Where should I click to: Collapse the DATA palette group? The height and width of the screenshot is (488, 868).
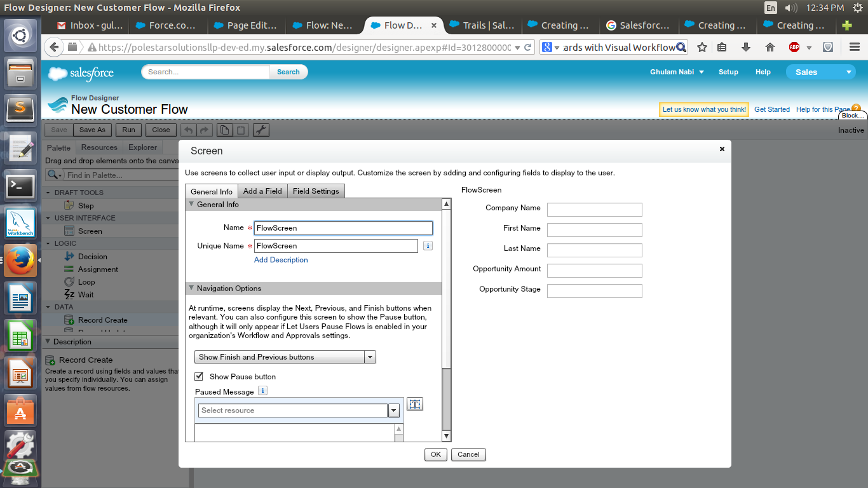click(x=48, y=307)
